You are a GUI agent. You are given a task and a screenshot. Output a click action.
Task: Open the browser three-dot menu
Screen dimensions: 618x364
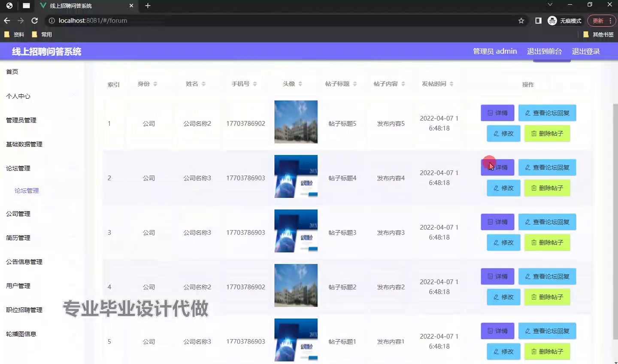coord(610,21)
